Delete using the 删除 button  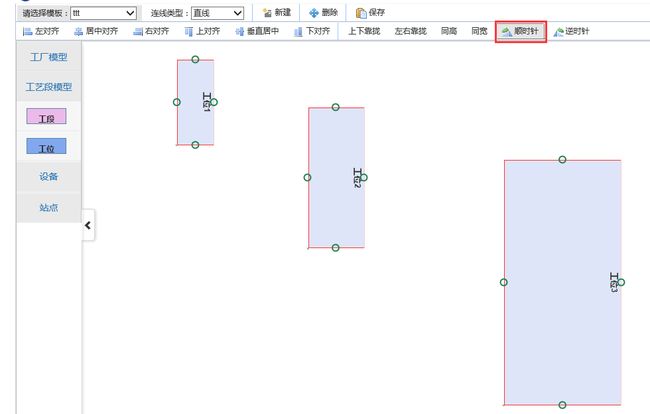pos(324,13)
